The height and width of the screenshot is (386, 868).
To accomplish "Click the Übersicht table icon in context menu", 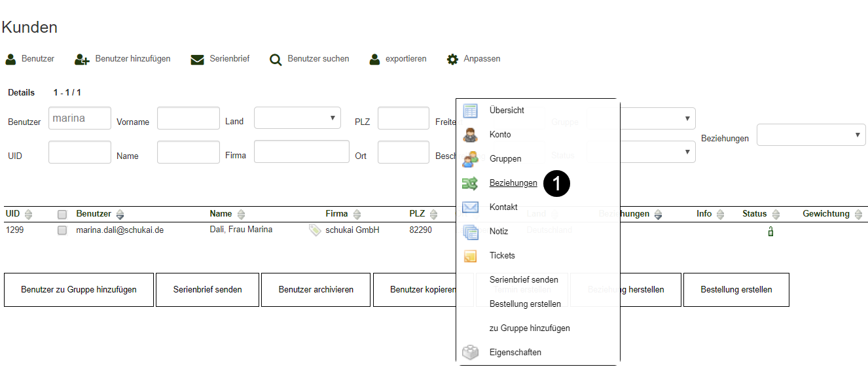I will (x=470, y=111).
